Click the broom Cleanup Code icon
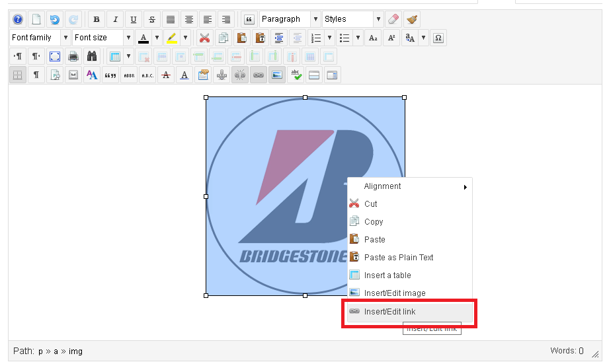The height and width of the screenshot is (364, 609). pyautogui.click(x=412, y=19)
